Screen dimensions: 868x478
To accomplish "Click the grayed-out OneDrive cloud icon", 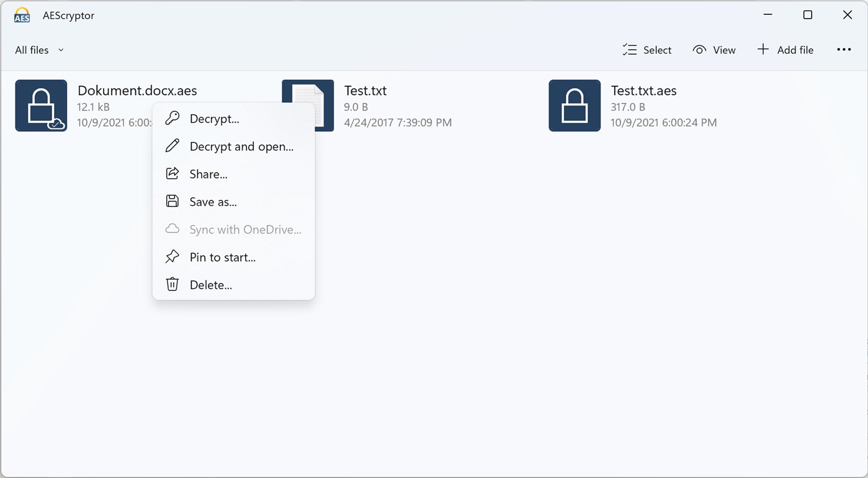I will [x=172, y=229].
